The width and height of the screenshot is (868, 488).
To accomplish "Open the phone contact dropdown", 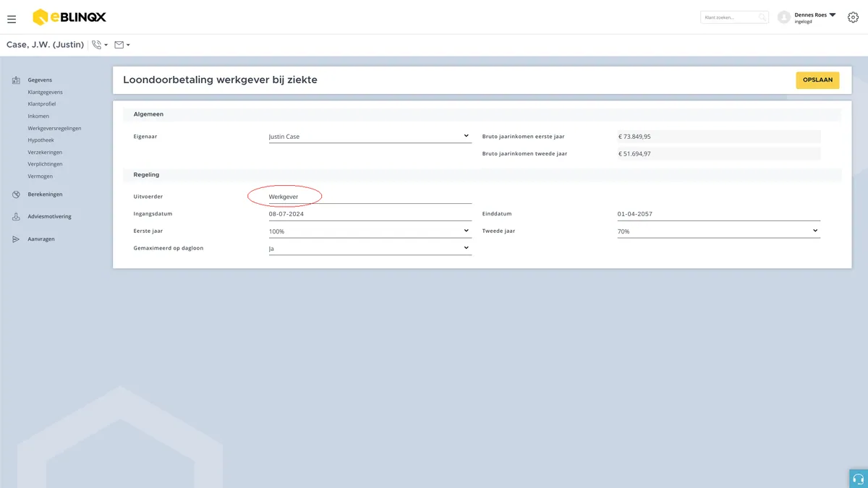I will coord(100,45).
